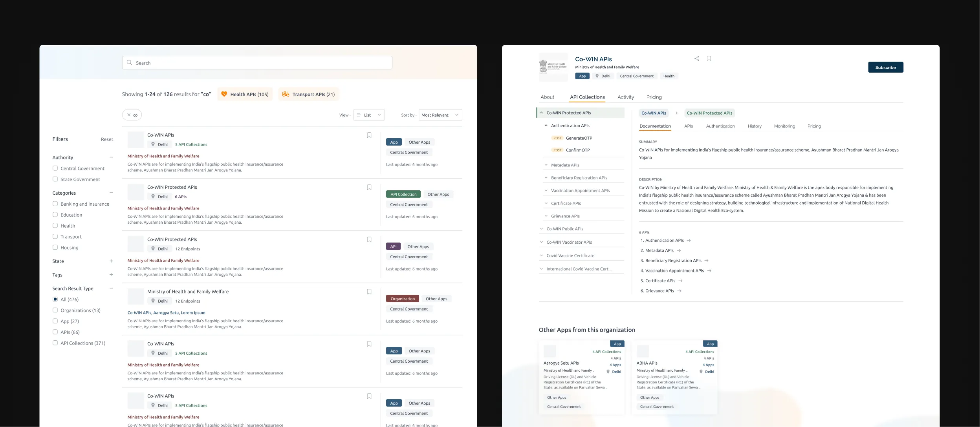Screen dimensions: 980x427
Task: Open the View List dropdown
Action: pos(369,115)
